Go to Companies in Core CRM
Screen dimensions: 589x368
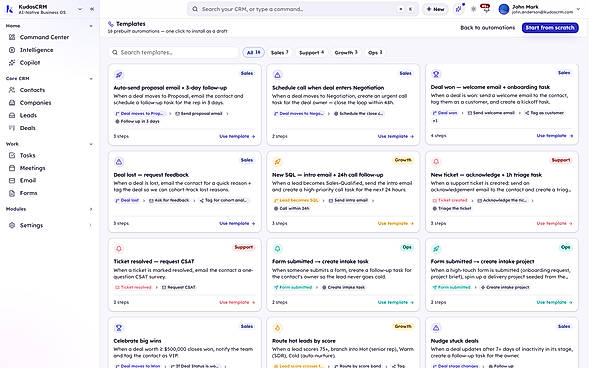(35, 103)
